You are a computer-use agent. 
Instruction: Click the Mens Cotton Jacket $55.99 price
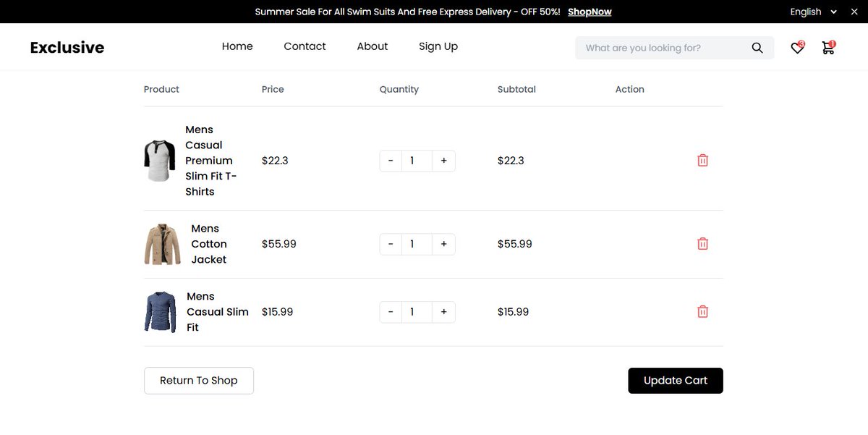(279, 244)
